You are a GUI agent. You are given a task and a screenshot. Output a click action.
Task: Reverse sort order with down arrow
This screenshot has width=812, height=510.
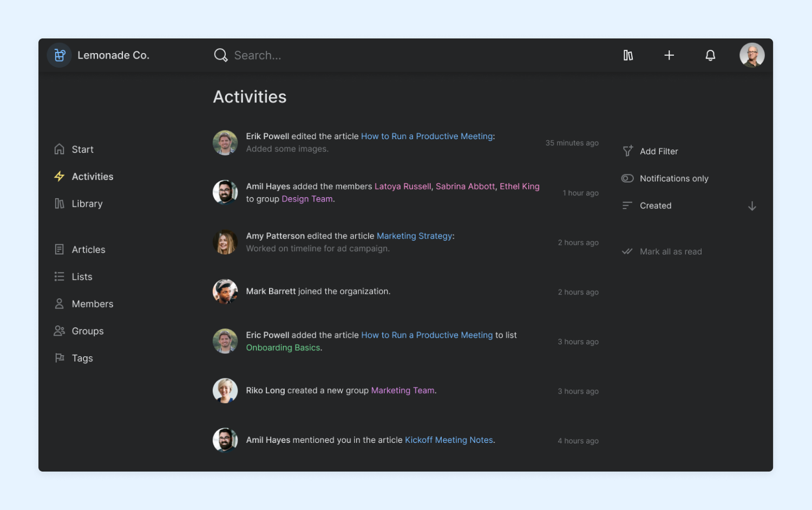coord(752,206)
